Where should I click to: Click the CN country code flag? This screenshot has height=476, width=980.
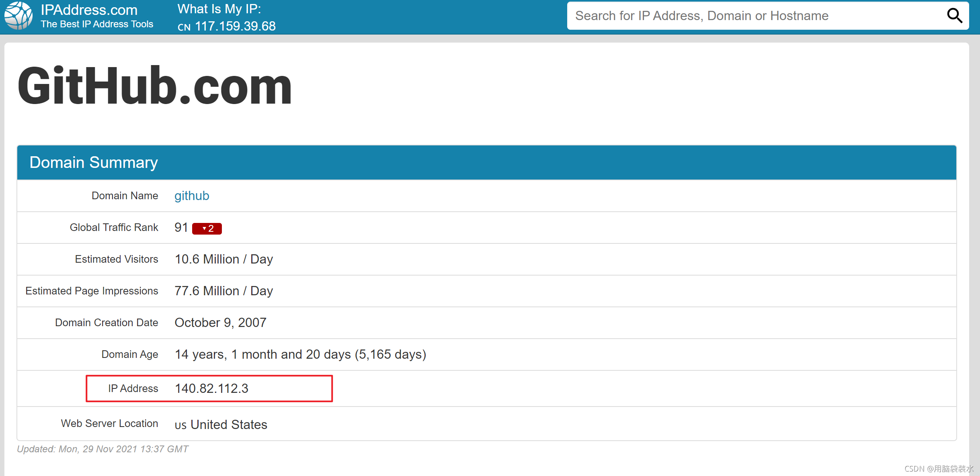pyautogui.click(x=184, y=27)
